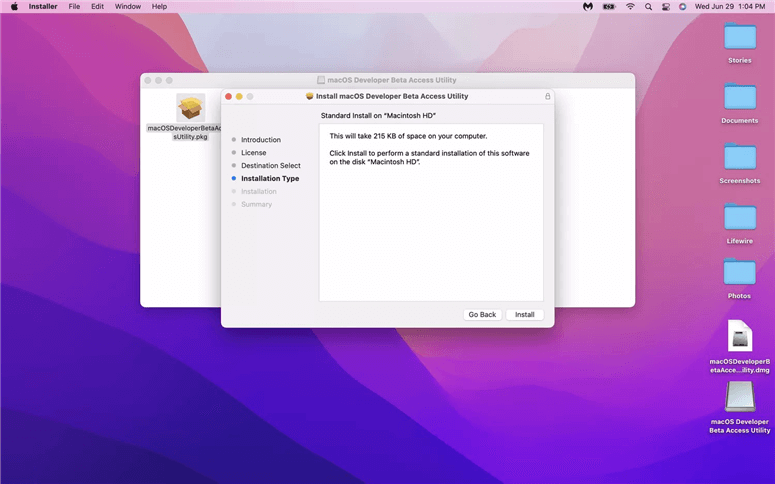Click the disk icon in background window title

(321, 80)
